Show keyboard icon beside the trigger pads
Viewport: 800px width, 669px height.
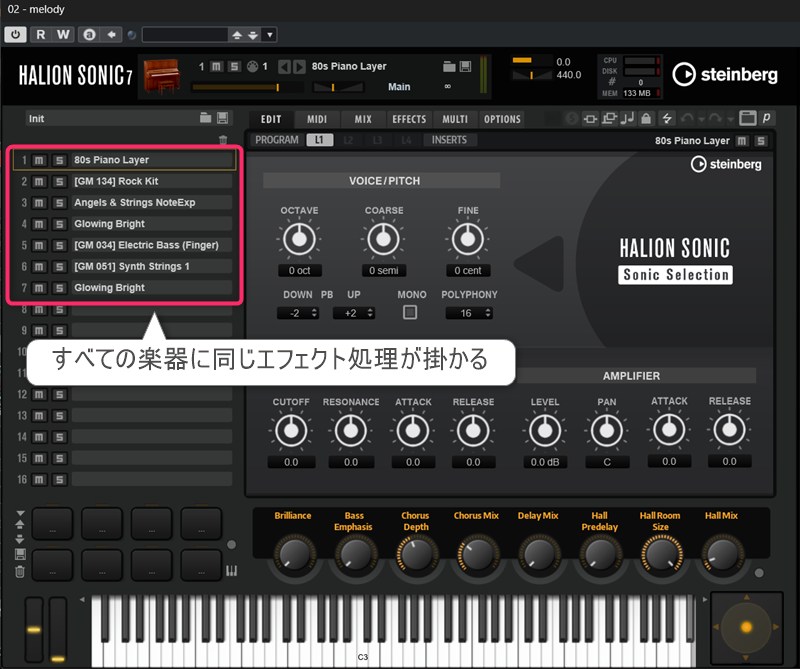[x=232, y=571]
